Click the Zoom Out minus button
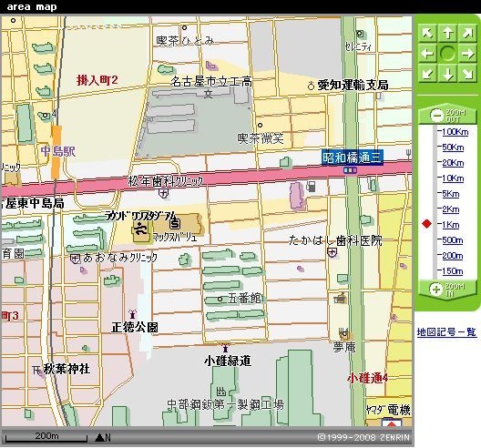 point(436,116)
